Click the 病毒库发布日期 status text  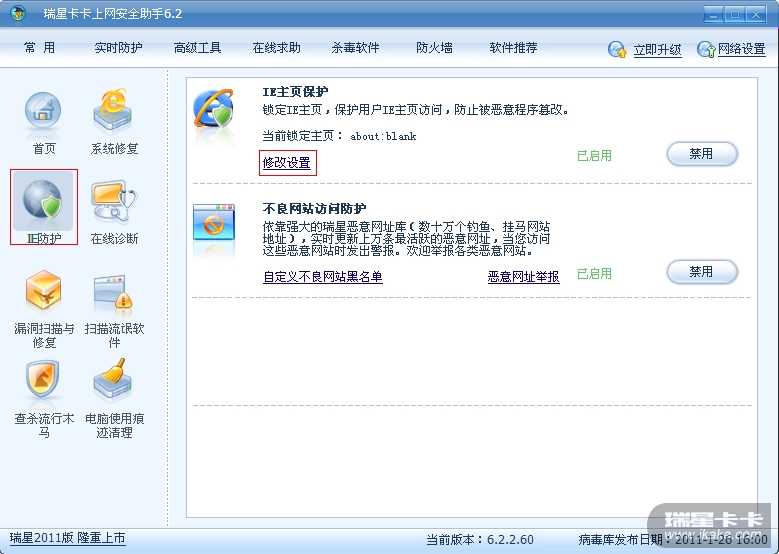[673, 540]
